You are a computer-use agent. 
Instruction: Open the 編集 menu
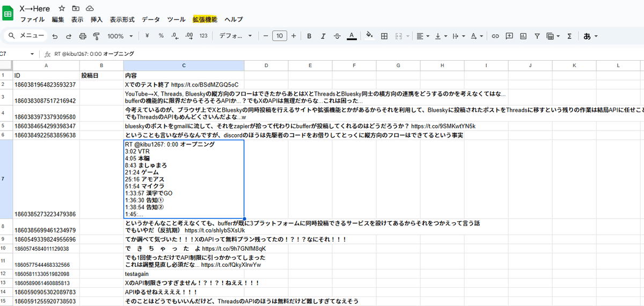(58, 19)
